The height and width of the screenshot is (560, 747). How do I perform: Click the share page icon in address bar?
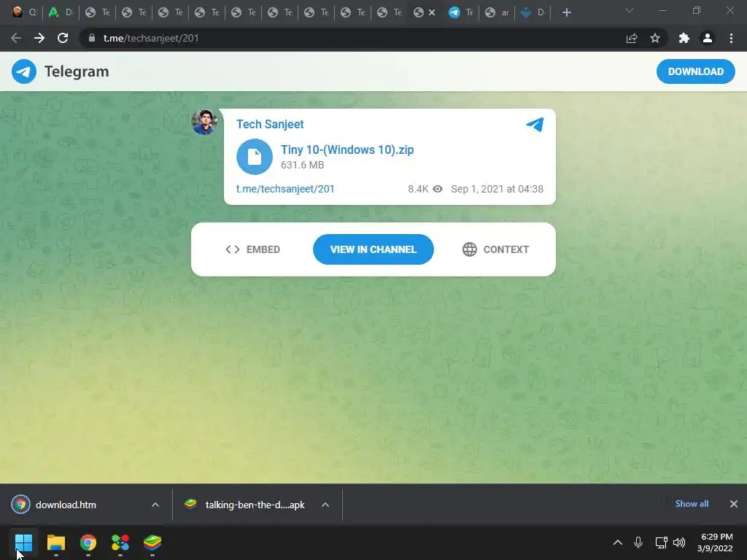pyautogui.click(x=632, y=38)
